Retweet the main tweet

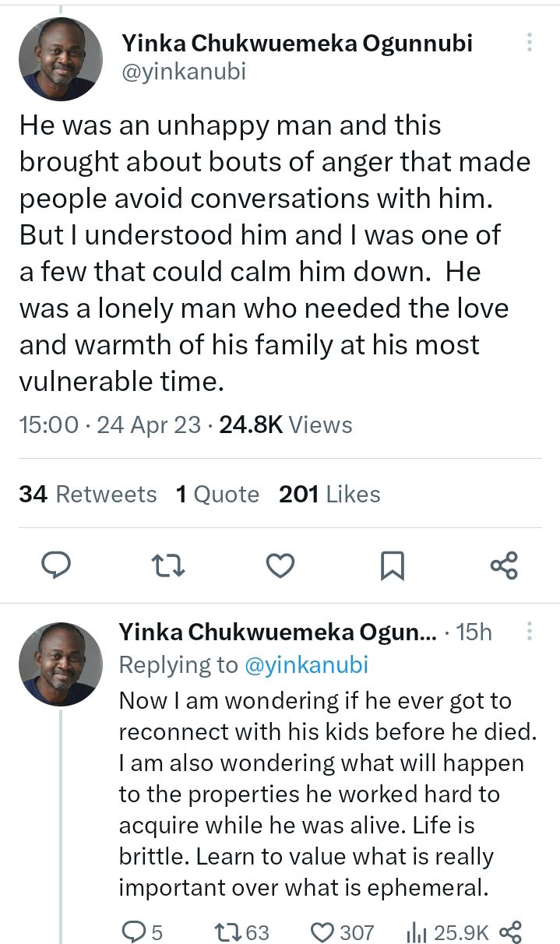click(x=167, y=565)
